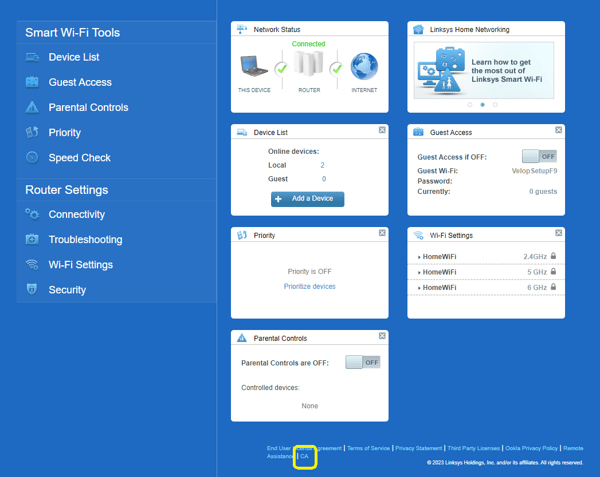Click the Wi-Fi Settings widget header icon
This screenshot has width=600, height=477.
[418, 235]
